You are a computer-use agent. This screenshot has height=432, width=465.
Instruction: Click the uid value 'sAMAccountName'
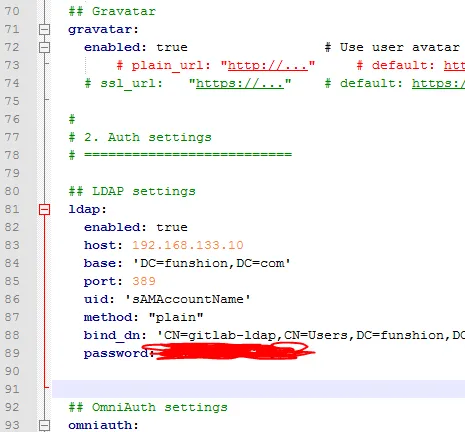(x=188, y=299)
